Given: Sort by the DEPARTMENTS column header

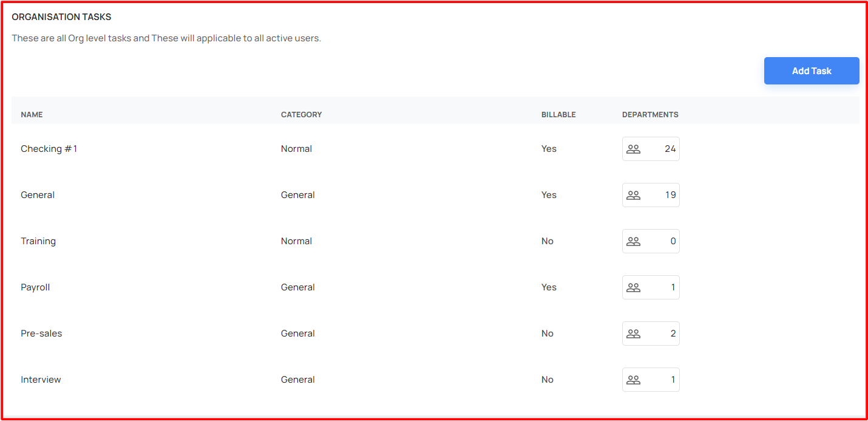Looking at the screenshot, I should click(650, 114).
